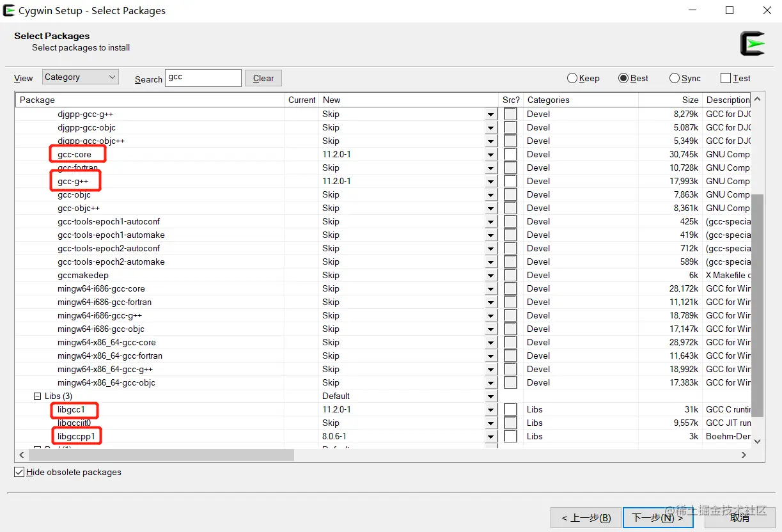The width and height of the screenshot is (782, 532).
Task: Open version dropdown for gcc-core
Action: click(491, 155)
